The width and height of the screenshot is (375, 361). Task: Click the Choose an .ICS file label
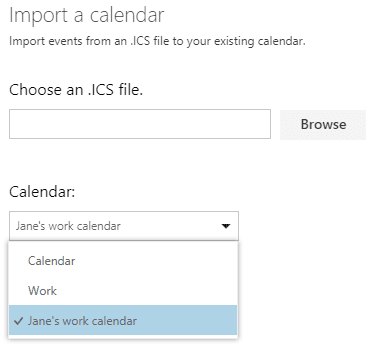[x=76, y=90]
